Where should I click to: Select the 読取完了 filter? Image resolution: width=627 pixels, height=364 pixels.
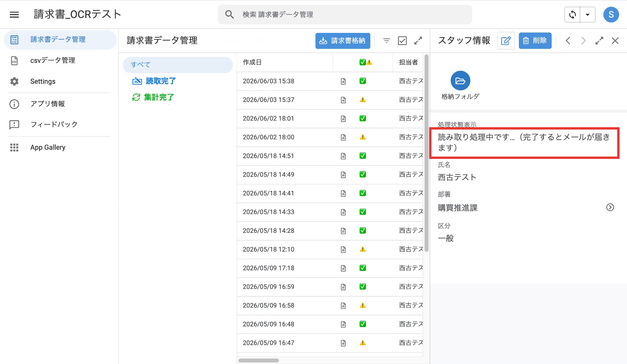[154, 81]
